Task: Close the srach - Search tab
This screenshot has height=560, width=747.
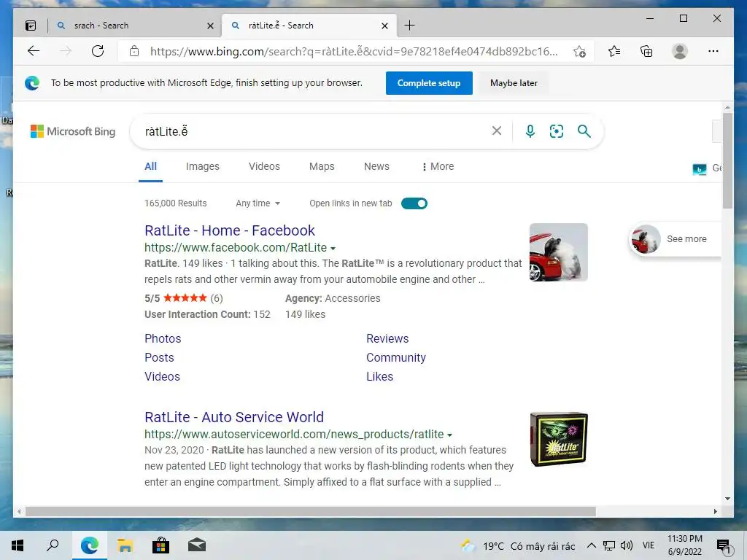Action: coord(210,26)
